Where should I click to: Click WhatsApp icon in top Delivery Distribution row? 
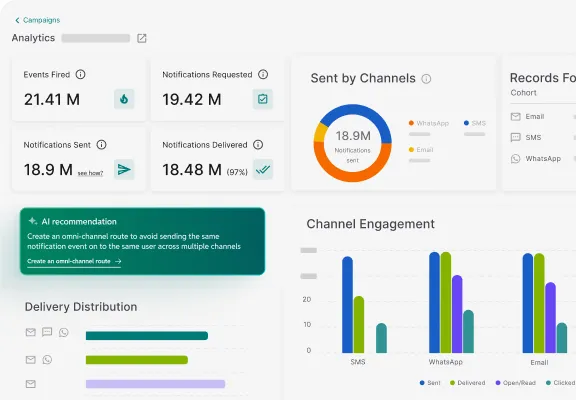(64, 332)
